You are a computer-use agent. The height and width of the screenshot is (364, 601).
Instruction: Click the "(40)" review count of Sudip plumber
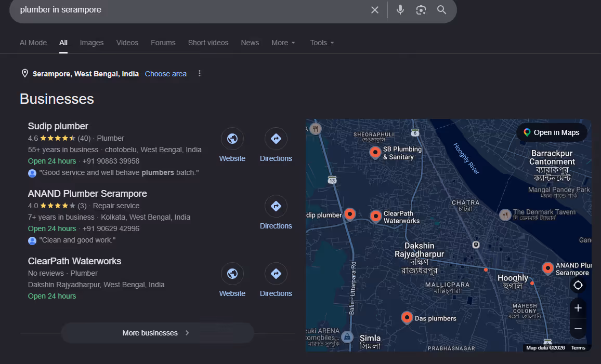[x=84, y=138]
